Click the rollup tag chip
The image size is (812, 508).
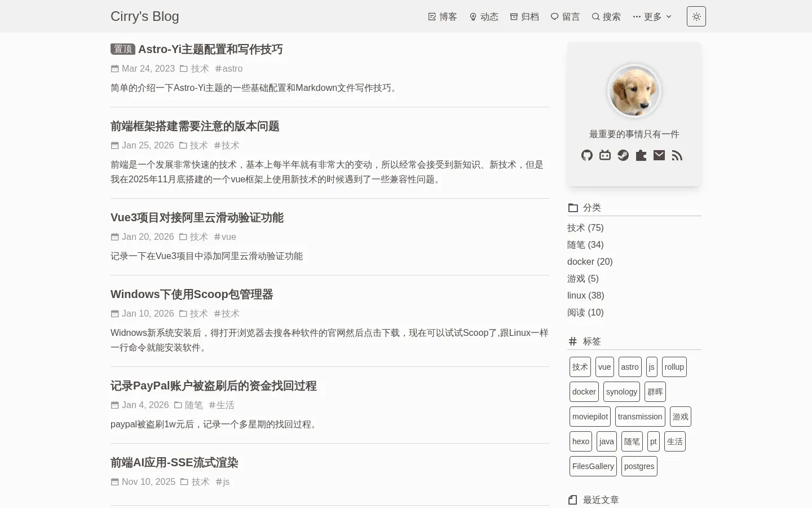(674, 367)
